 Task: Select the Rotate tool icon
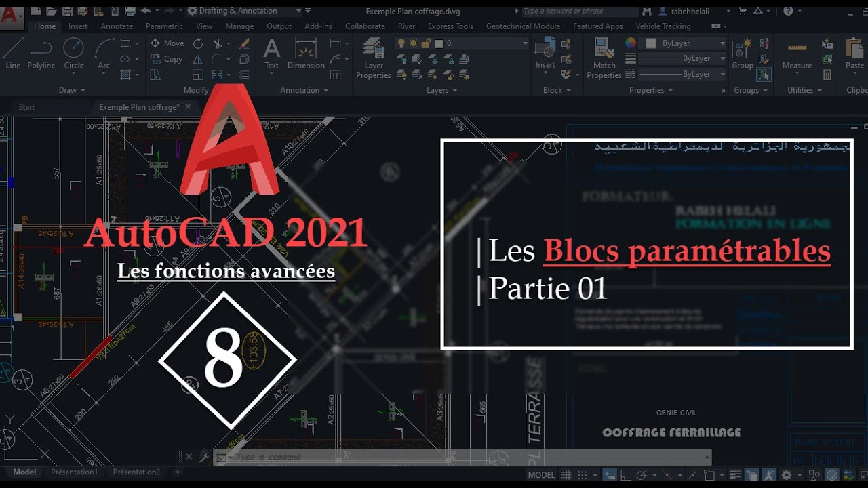(198, 43)
